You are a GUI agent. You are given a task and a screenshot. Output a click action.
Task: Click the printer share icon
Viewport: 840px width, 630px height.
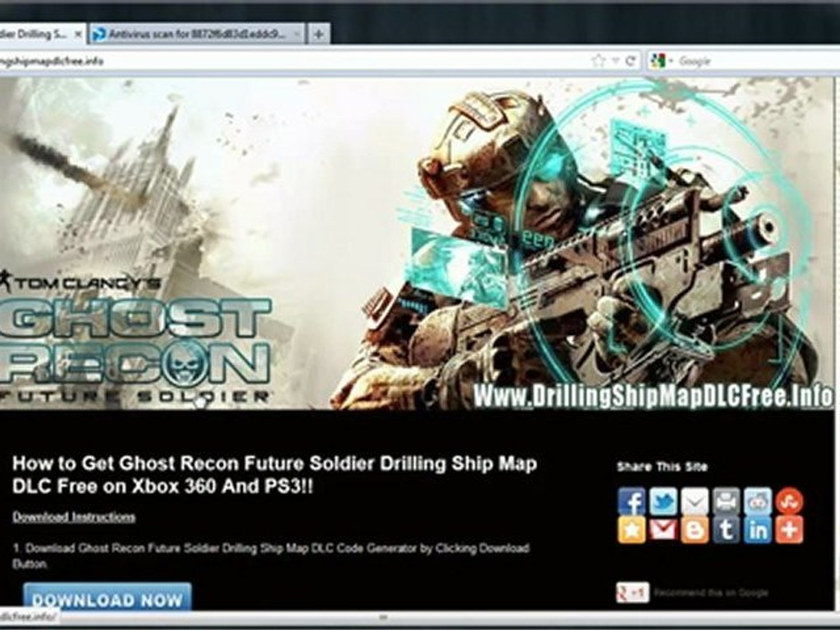click(726, 501)
